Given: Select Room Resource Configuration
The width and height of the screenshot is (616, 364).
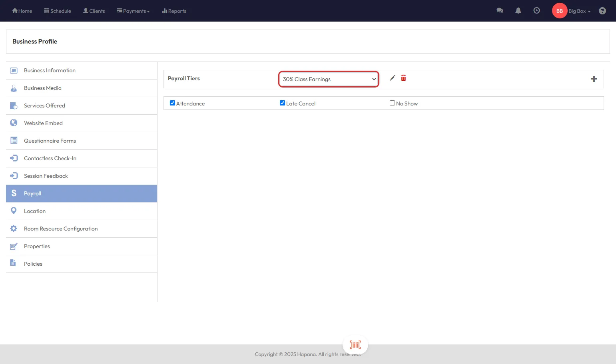Looking at the screenshot, I should (x=61, y=229).
